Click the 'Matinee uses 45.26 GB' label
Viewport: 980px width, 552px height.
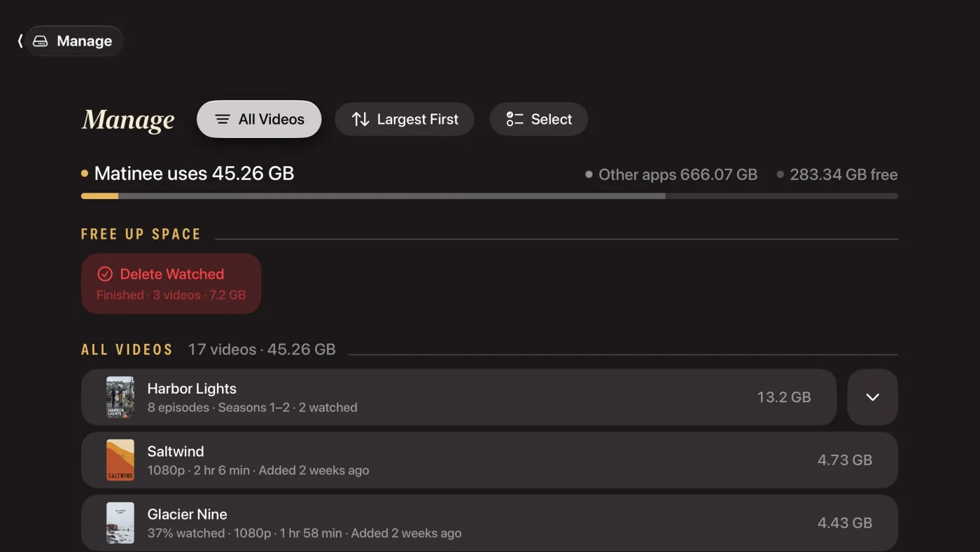click(194, 174)
